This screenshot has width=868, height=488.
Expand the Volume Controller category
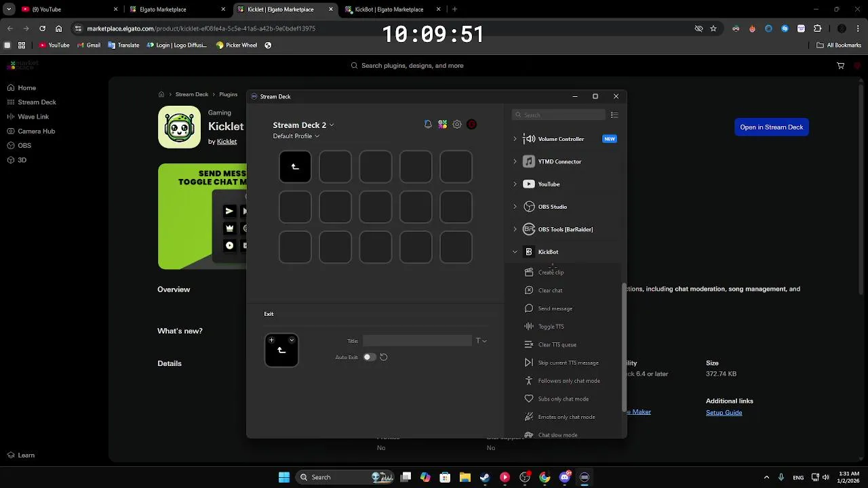click(x=515, y=139)
